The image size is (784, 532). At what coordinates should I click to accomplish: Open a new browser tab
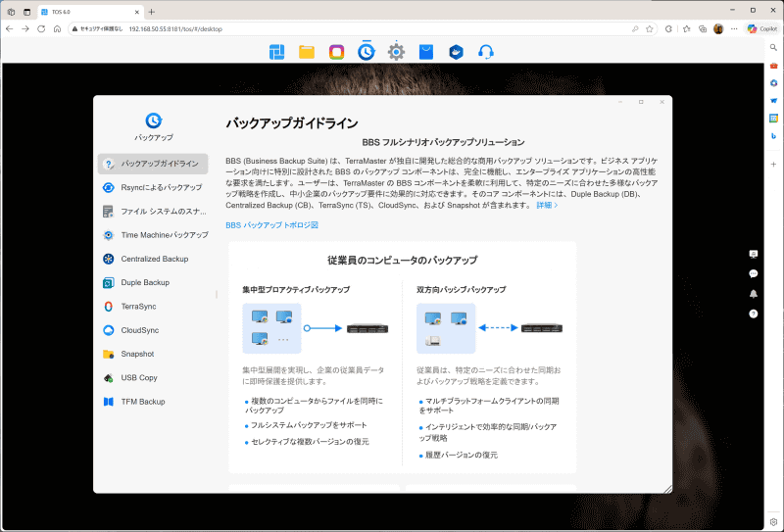coord(152,12)
